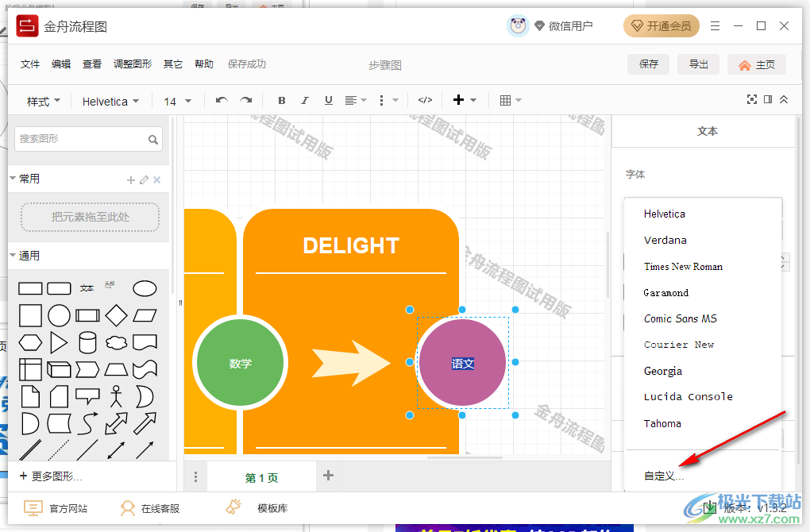Collapse the 通用 shapes section
Screen dimensions: 810x532
[13, 255]
